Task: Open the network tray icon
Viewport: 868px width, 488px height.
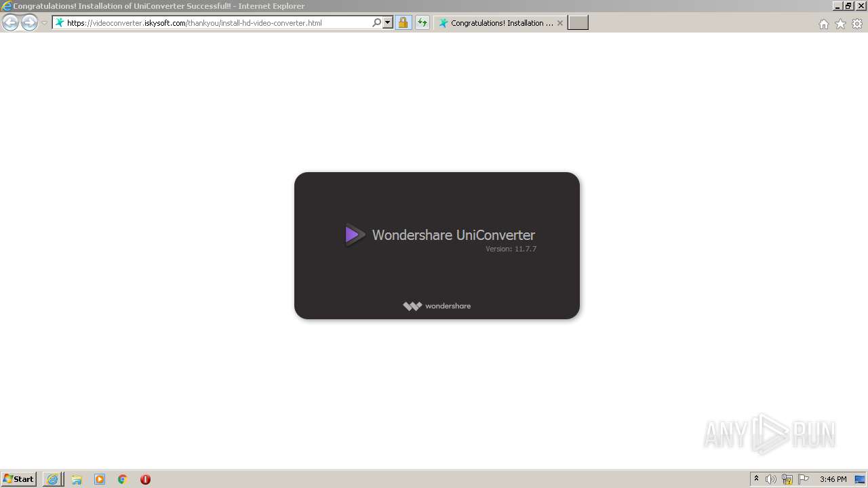Action: (x=787, y=479)
